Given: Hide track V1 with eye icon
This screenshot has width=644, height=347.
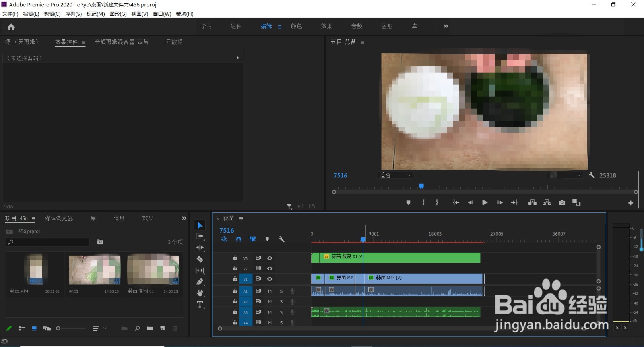Looking at the screenshot, I should [x=270, y=279].
